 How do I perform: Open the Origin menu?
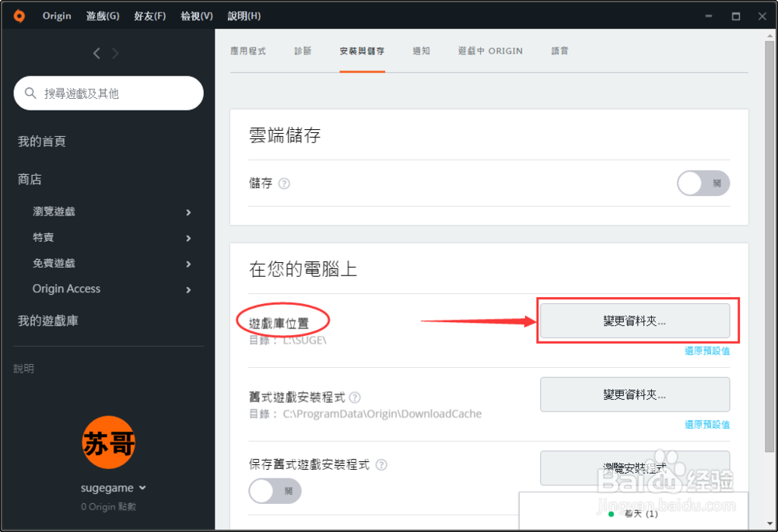(x=57, y=16)
